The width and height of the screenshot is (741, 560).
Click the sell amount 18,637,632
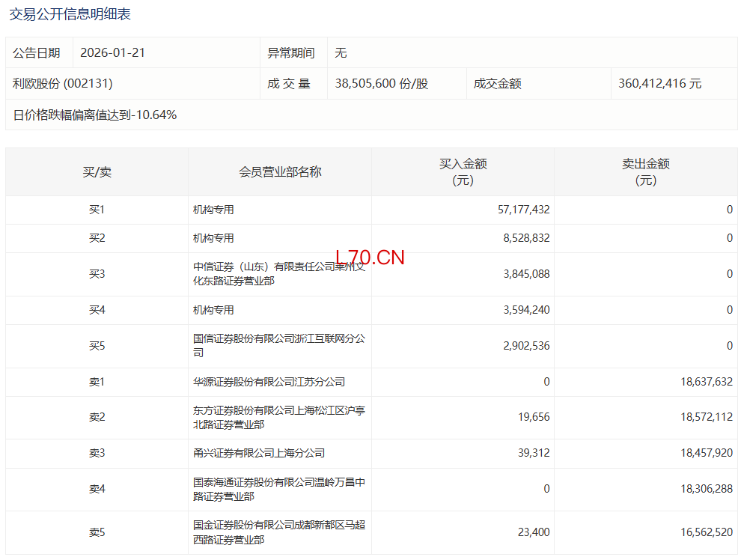(x=707, y=382)
